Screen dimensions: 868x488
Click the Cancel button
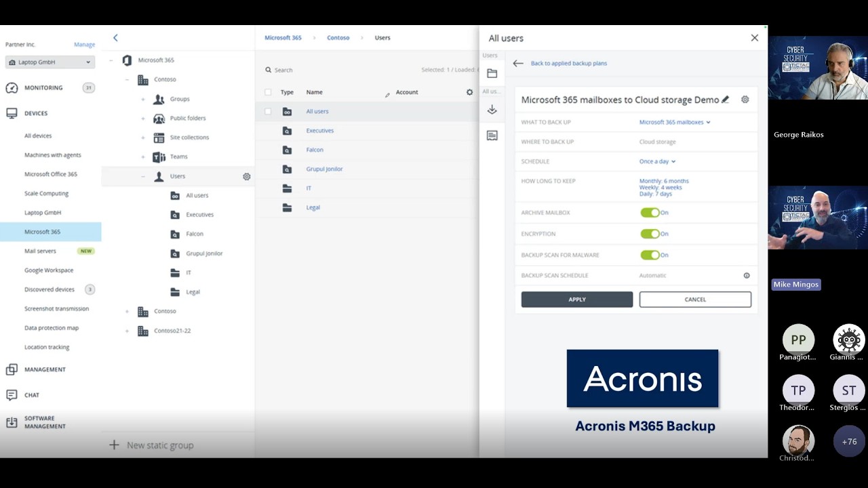click(695, 300)
